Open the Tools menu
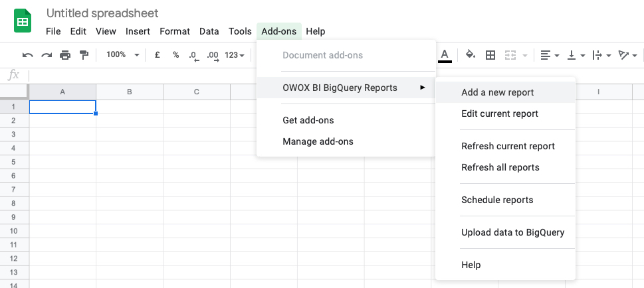 241,31
